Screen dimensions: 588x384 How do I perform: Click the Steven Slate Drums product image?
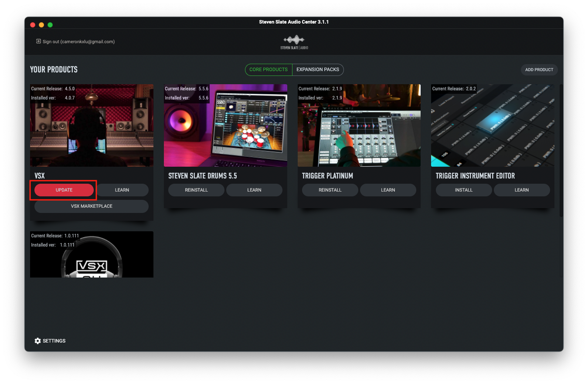[225, 126]
